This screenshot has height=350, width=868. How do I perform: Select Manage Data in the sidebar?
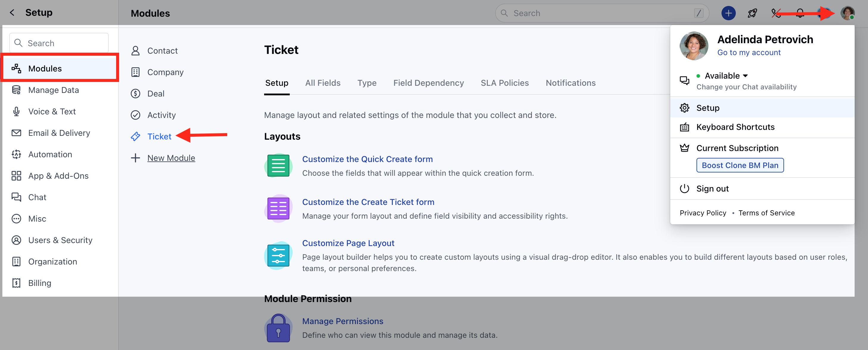tap(53, 90)
